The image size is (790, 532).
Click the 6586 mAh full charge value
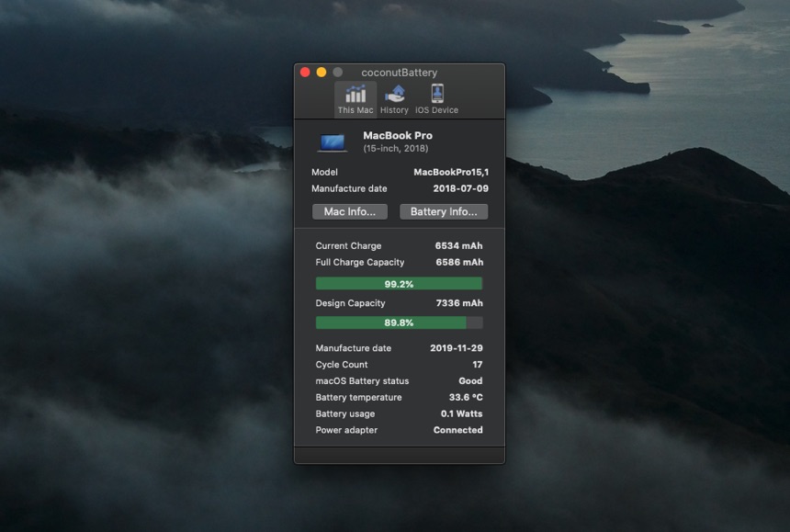(459, 263)
